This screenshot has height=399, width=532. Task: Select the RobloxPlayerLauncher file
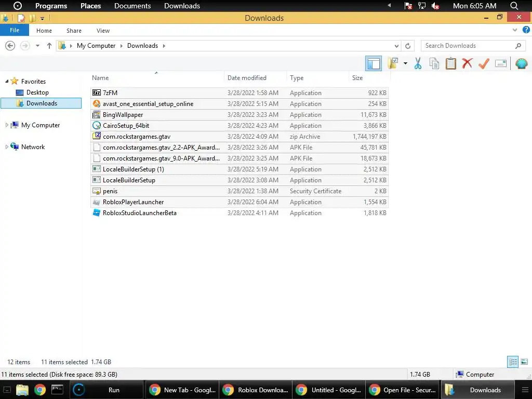[x=240, y=202]
